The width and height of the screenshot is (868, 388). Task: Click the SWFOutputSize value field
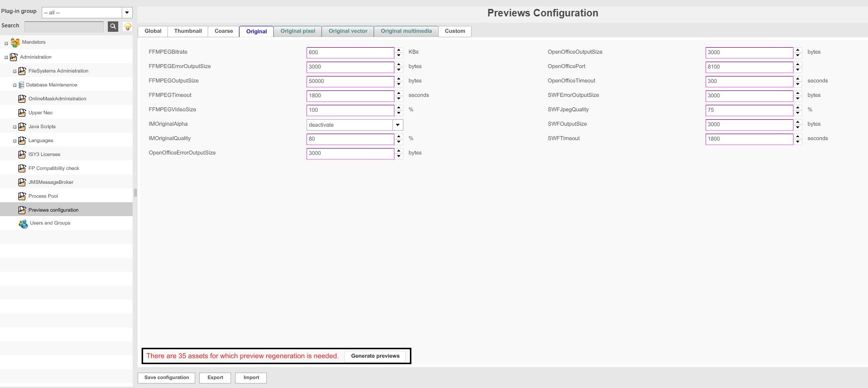pos(749,125)
